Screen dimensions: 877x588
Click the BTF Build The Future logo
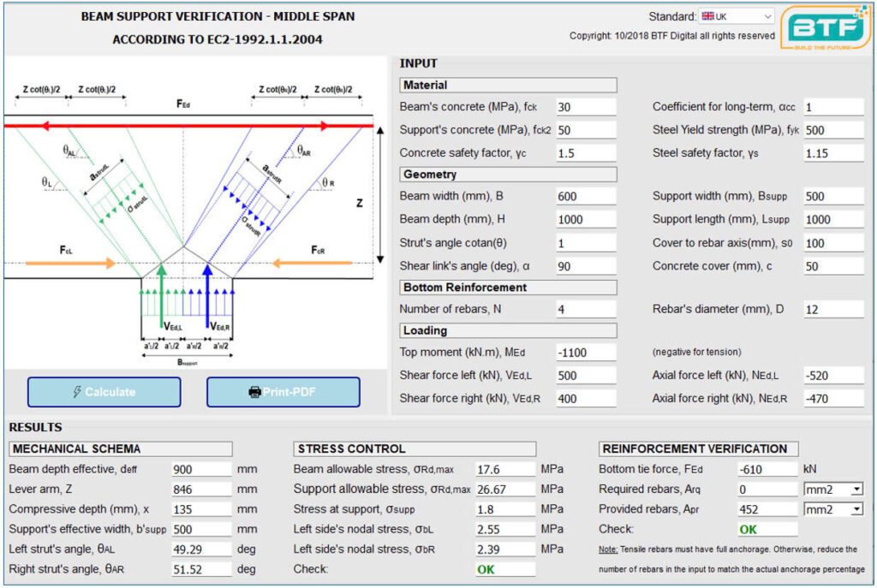(826, 28)
